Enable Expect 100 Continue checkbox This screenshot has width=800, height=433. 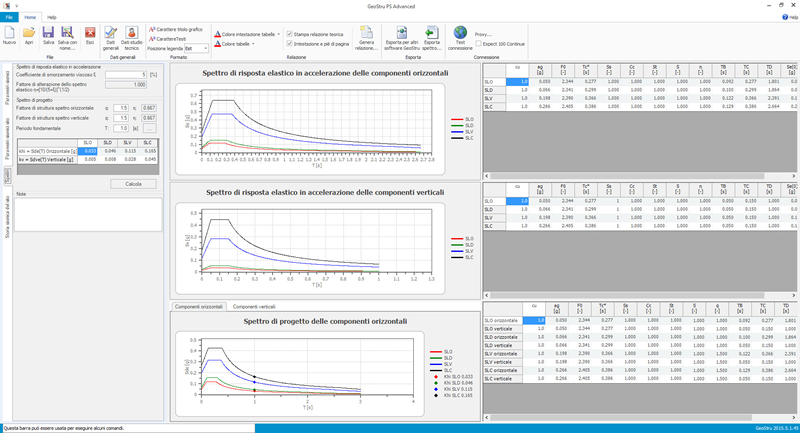pyautogui.click(x=478, y=44)
